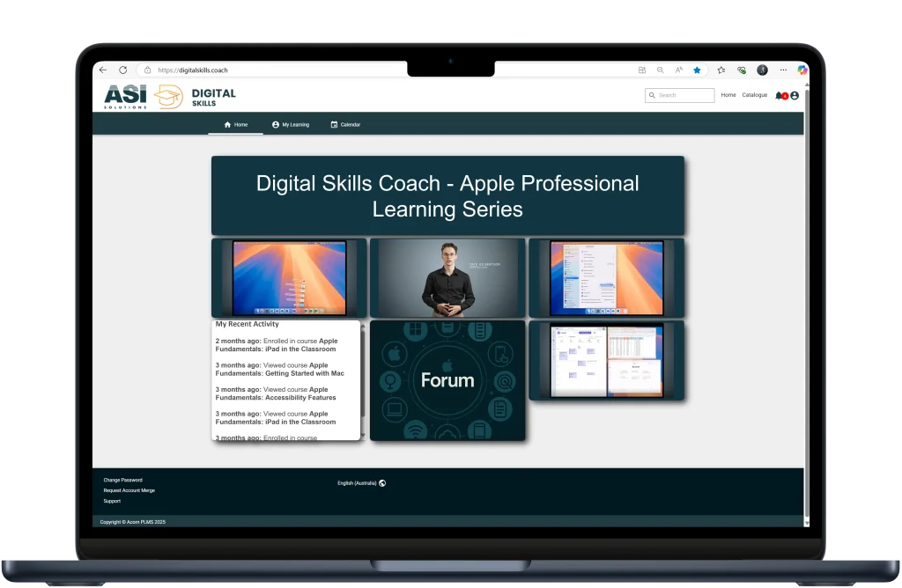Click the Digital Skills graduation cap logo
The image size is (902, 588).
(168, 97)
